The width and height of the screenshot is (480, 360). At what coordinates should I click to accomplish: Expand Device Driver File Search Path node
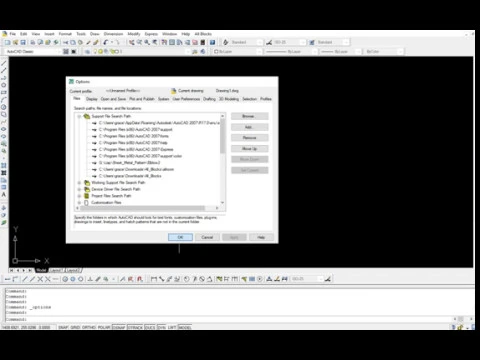79,189
